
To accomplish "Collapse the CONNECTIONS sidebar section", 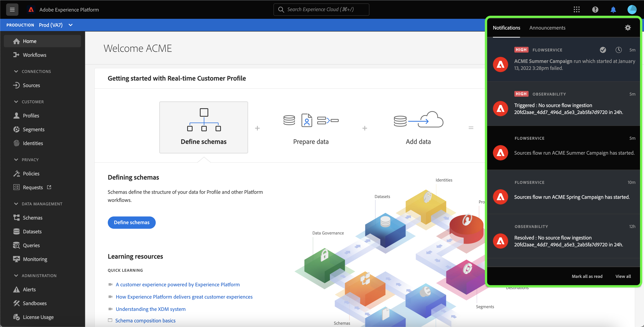I will (16, 71).
